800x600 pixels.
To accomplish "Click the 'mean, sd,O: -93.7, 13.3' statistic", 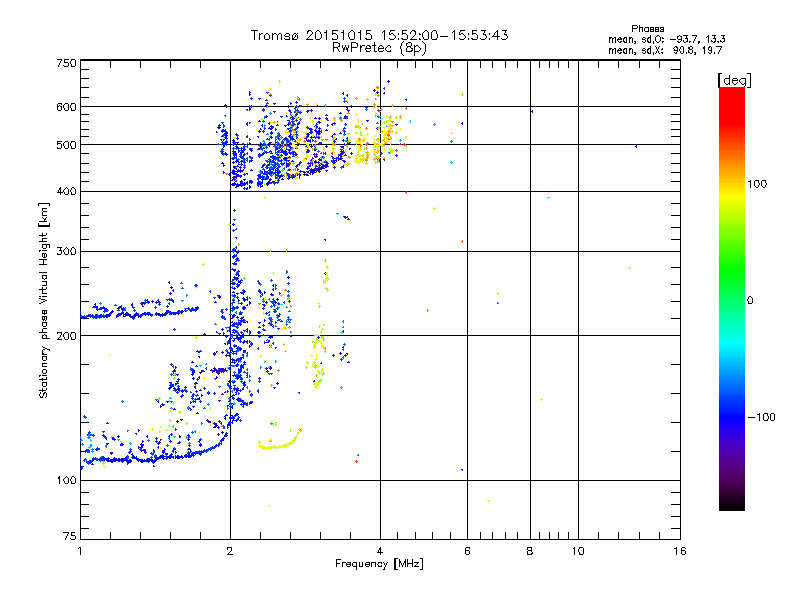I will click(666, 39).
